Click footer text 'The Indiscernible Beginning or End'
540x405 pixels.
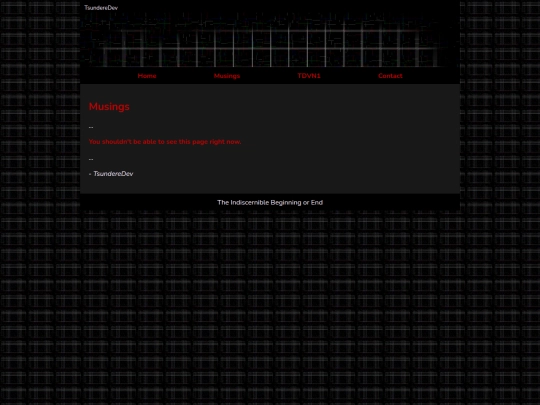pos(270,202)
